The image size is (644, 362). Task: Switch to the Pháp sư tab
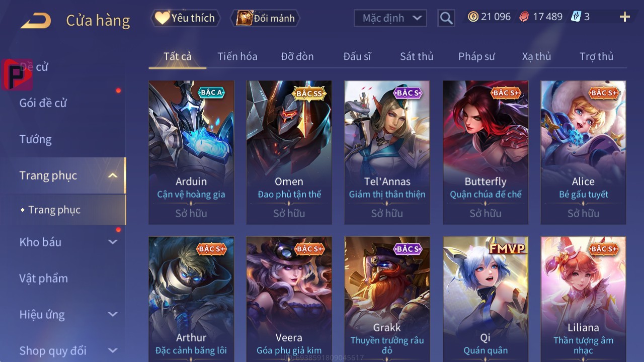(x=476, y=56)
